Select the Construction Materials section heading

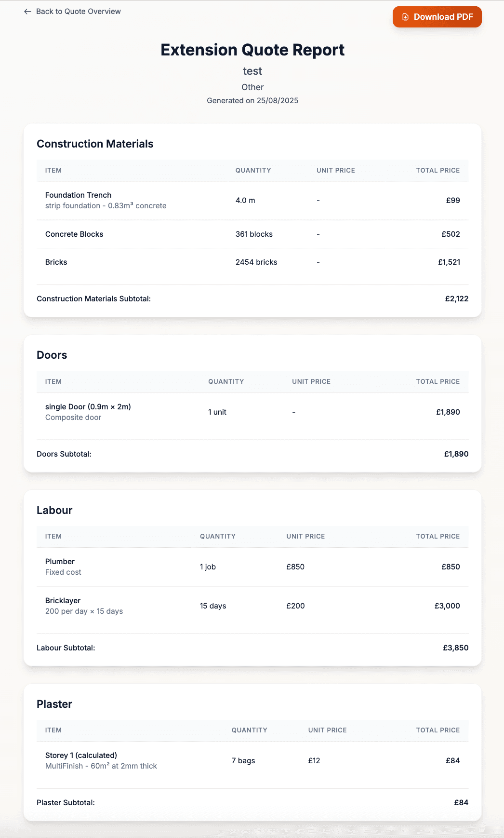95,144
